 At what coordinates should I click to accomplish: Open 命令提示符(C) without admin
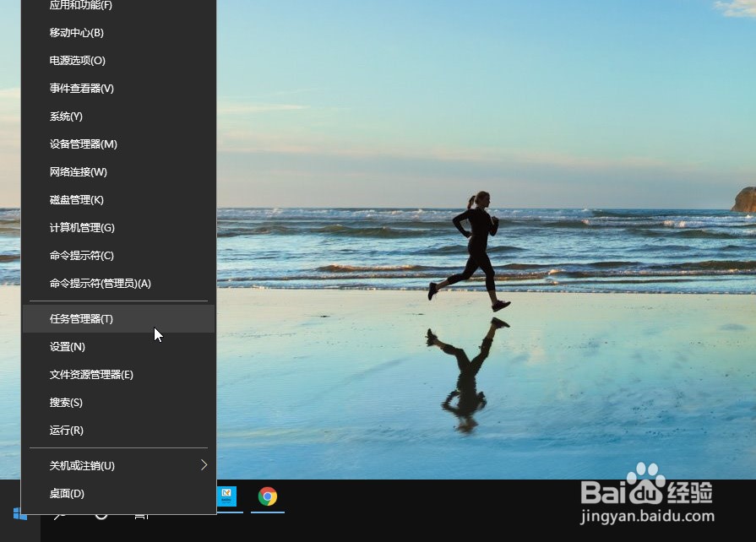(118, 256)
